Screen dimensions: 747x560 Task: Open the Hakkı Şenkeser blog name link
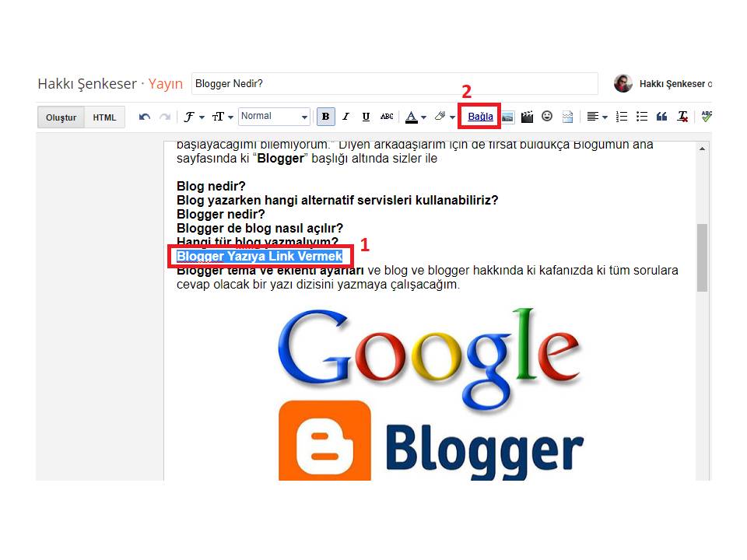pyautogui.click(x=87, y=84)
